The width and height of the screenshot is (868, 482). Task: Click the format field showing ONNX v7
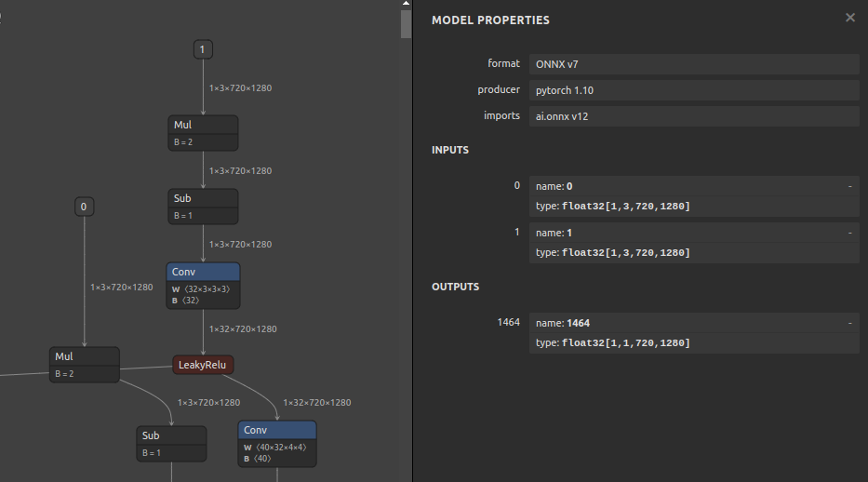click(693, 65)
